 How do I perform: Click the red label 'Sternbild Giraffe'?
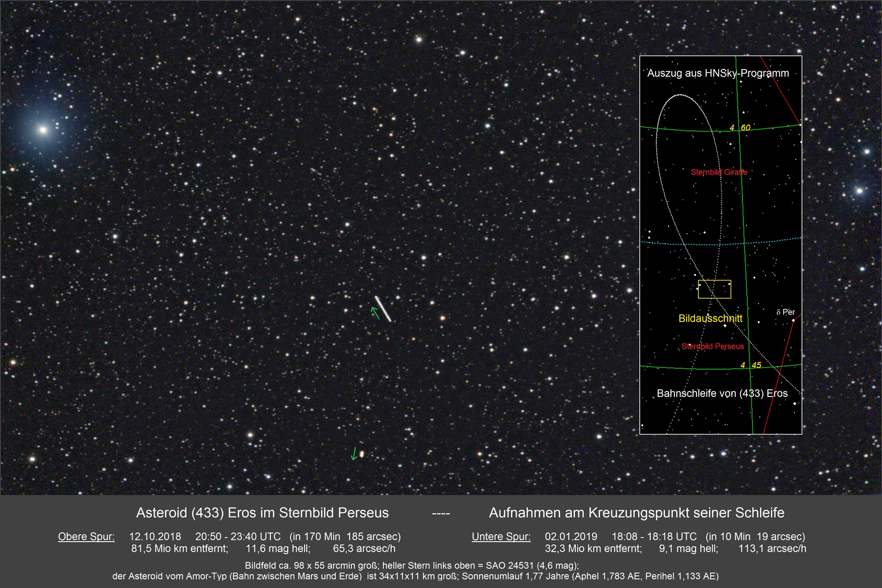pyautogui.click(x=719, y=172)
